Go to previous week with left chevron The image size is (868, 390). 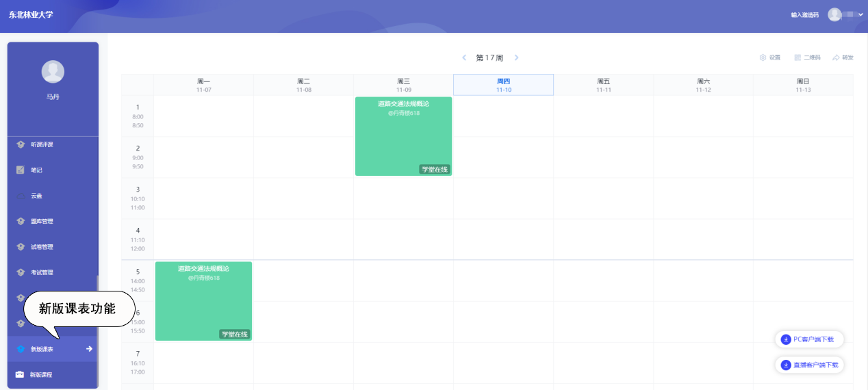464,57
